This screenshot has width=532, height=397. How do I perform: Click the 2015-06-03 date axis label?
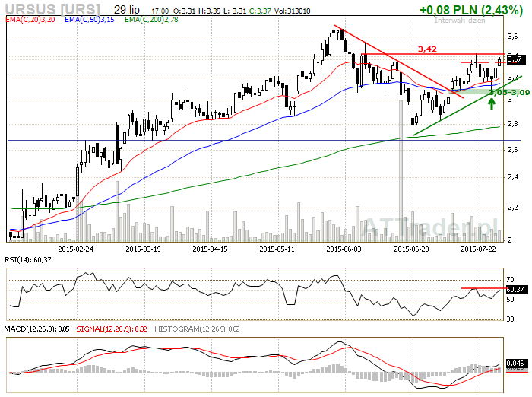pyautogui.click(x=344, y=249)
